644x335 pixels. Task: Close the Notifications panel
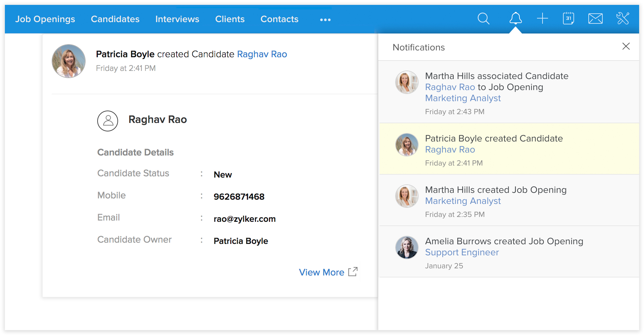626,46
